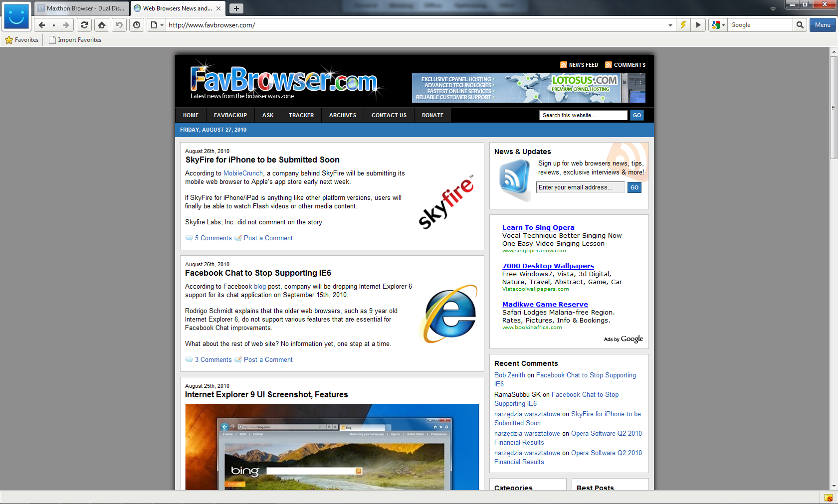Click the email address input field
The height and width of the screenshot is (504, 838).
(x=580, y=187)
